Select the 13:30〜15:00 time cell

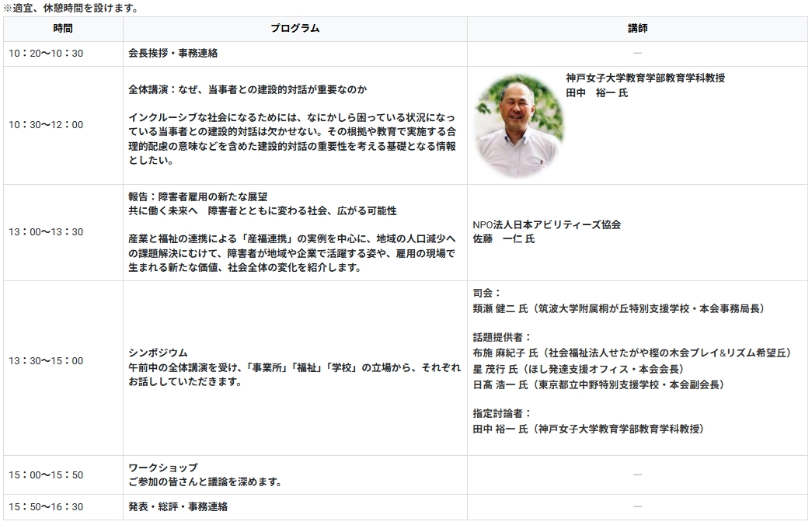point(46,361)
